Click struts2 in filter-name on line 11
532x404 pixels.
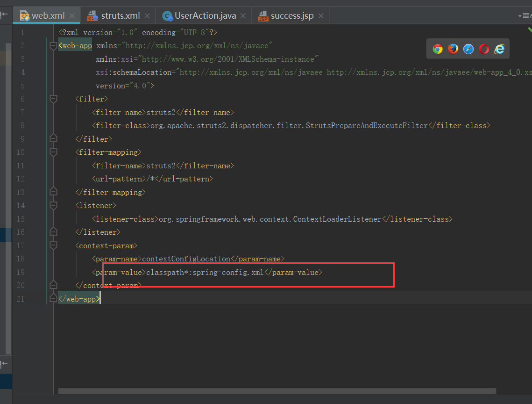(161, 166)
